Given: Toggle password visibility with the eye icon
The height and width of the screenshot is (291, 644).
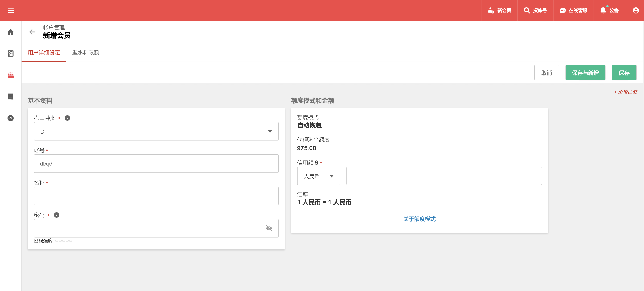Looking at the screenshot, I should (269, 228).
